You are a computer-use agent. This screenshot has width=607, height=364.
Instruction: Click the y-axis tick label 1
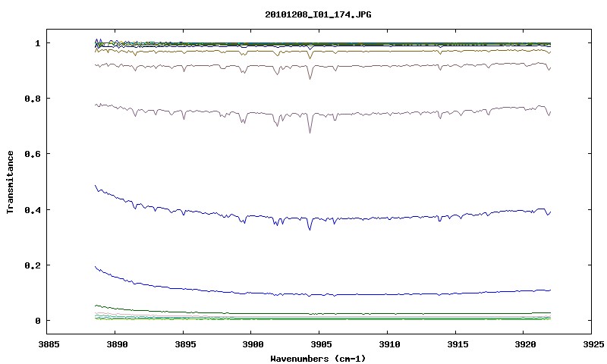[x=37, y=43]
